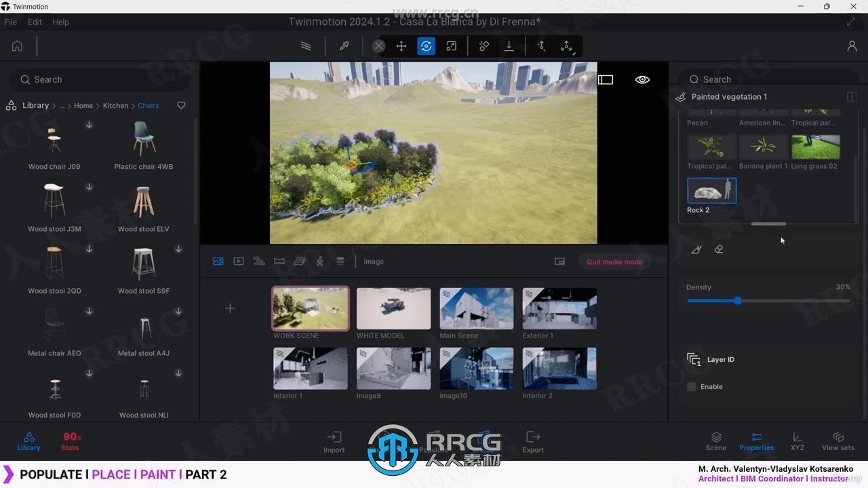Select the Move translate tool
868x488 pixels.
pos(401,46)
